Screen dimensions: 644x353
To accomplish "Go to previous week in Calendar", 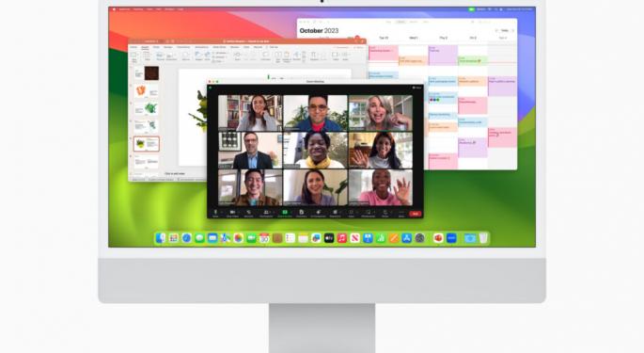I will (x=496, y=30).
